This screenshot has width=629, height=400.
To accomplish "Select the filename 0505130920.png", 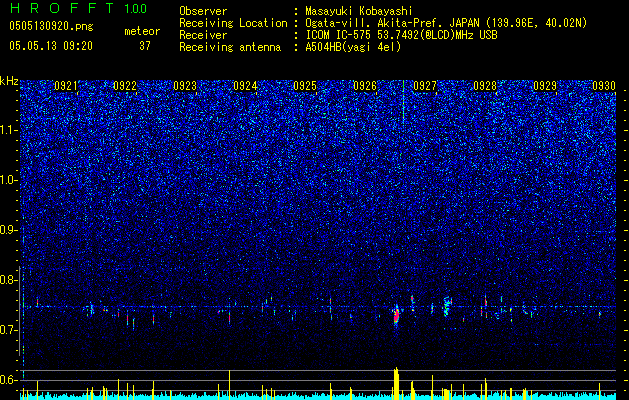I will [x=51, y=26].
